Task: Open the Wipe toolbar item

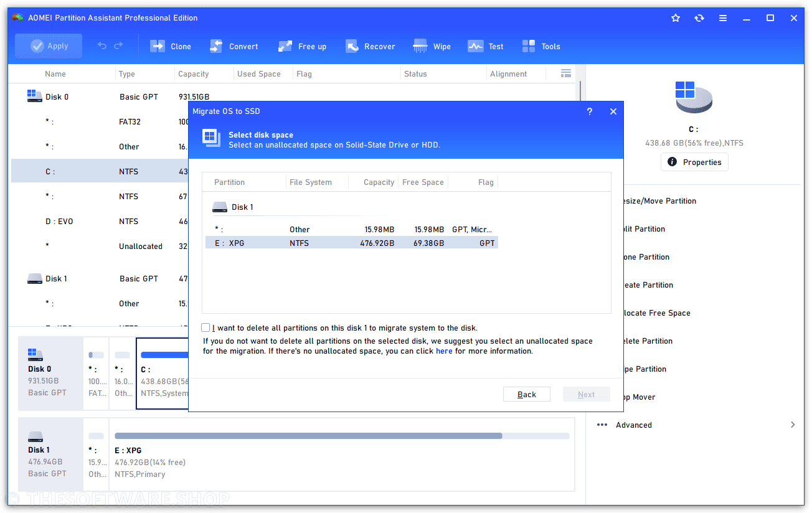Action: click(x=432, y=46)
